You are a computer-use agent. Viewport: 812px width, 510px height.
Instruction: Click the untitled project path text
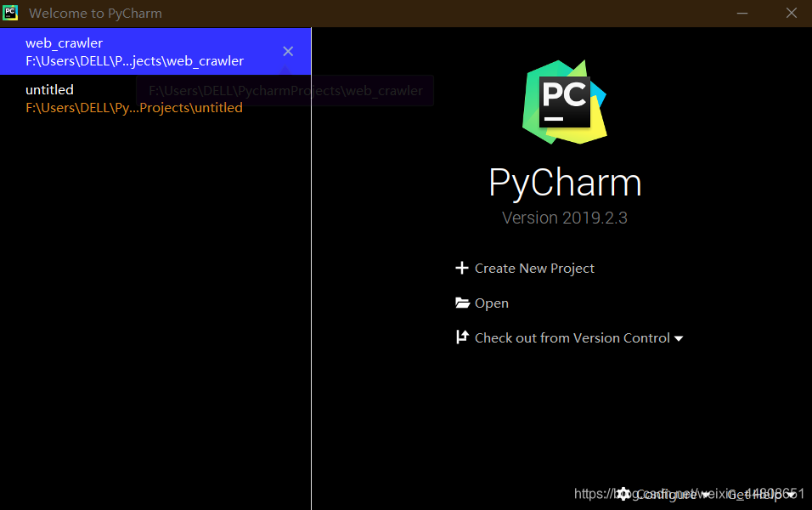click(134, 108)
